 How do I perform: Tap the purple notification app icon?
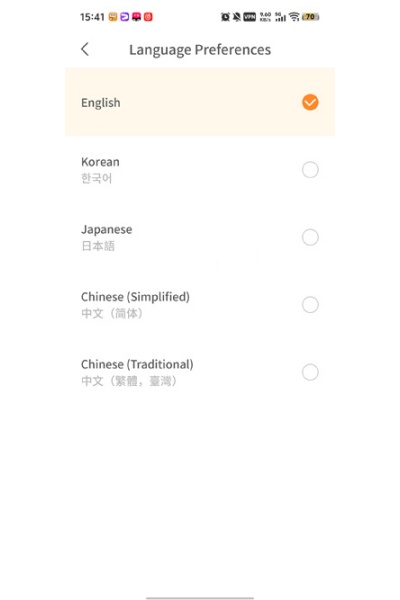pos(125,17)
